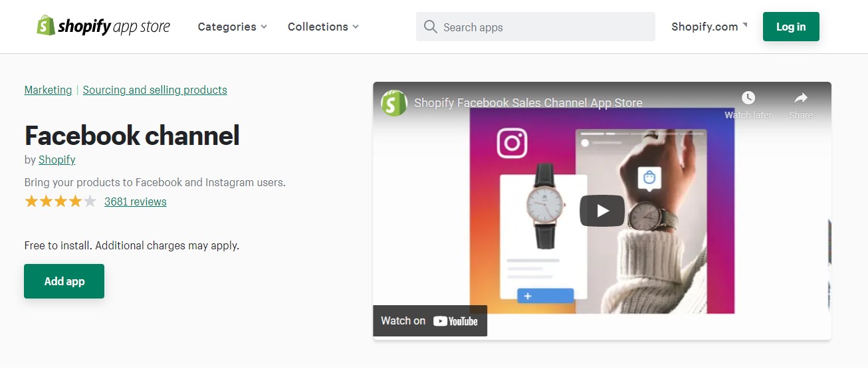Click the star rating
The height and width of the screenshot is (373, 868).
pos(60,201)
